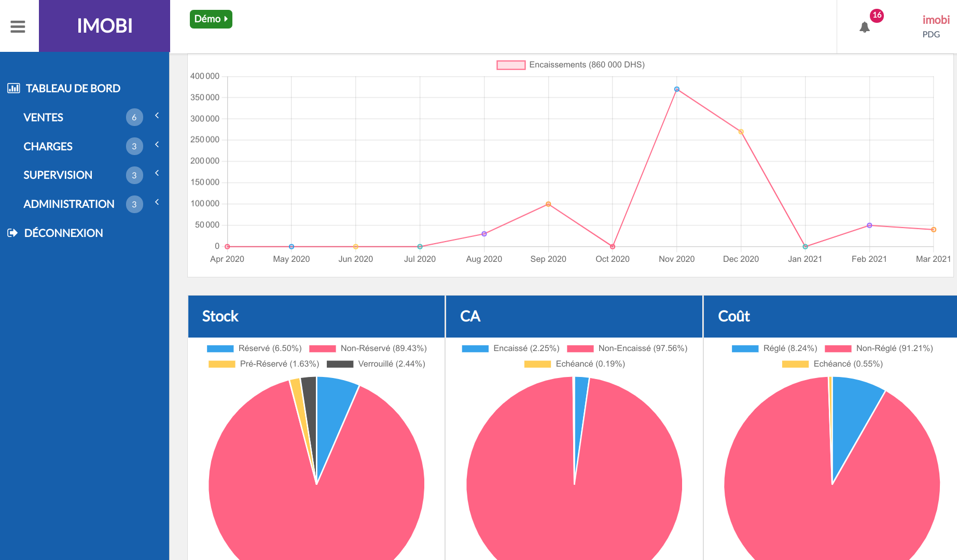Click the CA panel header
This screenshot has height=560, width=957.
pos(574,316)
